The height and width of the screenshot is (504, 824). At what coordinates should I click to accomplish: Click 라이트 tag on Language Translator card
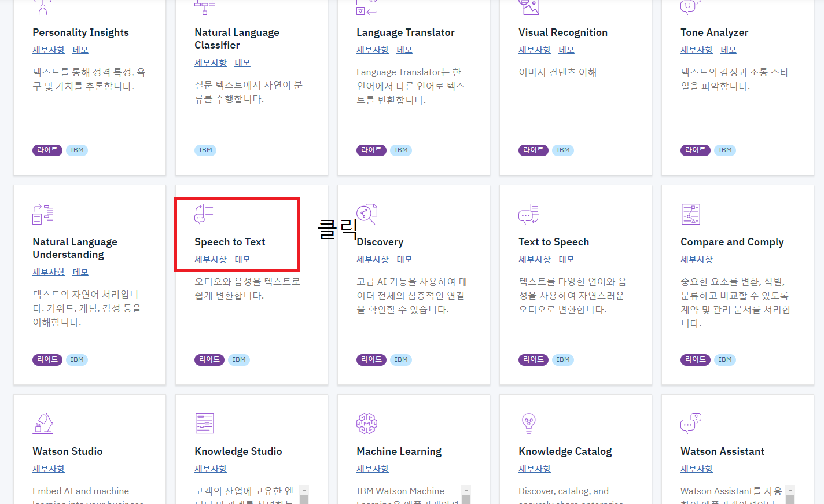[x=371, y=150]
